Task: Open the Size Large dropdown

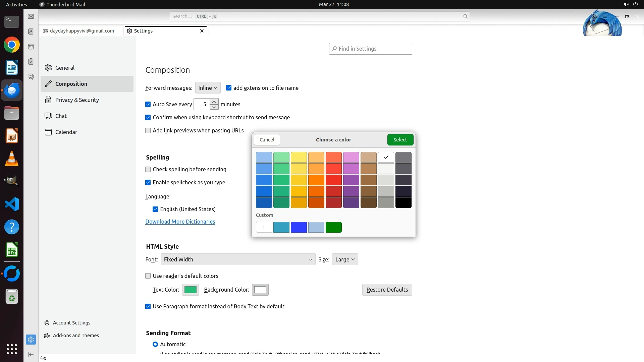Action: click(x=345, y=259)
